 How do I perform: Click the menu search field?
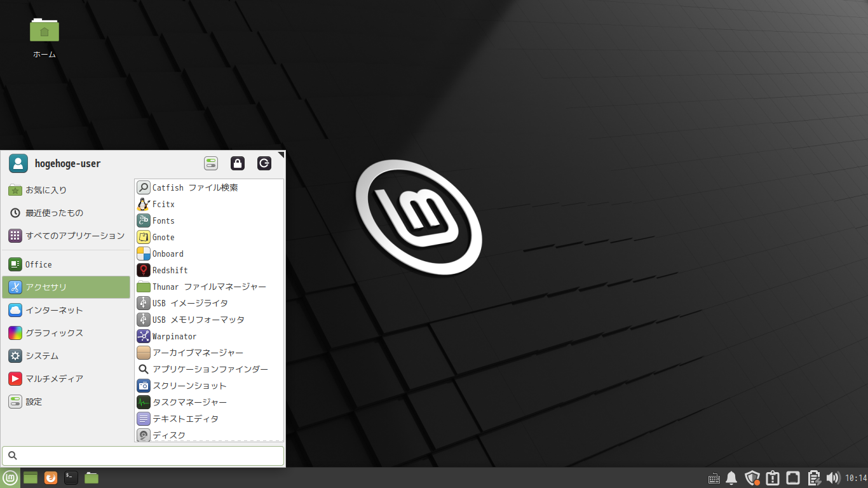coord(143,456)
